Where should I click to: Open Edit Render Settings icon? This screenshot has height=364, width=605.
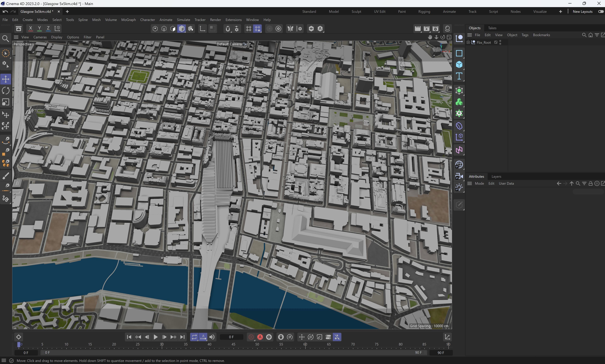pos(436,29)
